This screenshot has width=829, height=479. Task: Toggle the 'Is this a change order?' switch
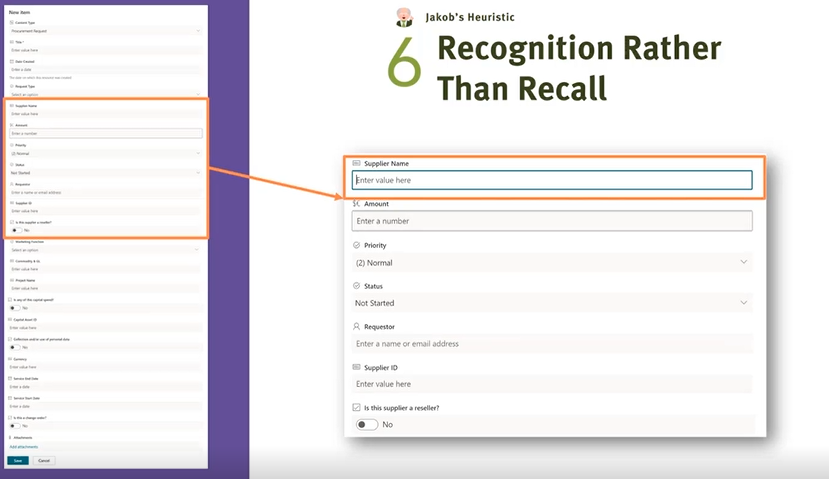click(x=15, y=426)
